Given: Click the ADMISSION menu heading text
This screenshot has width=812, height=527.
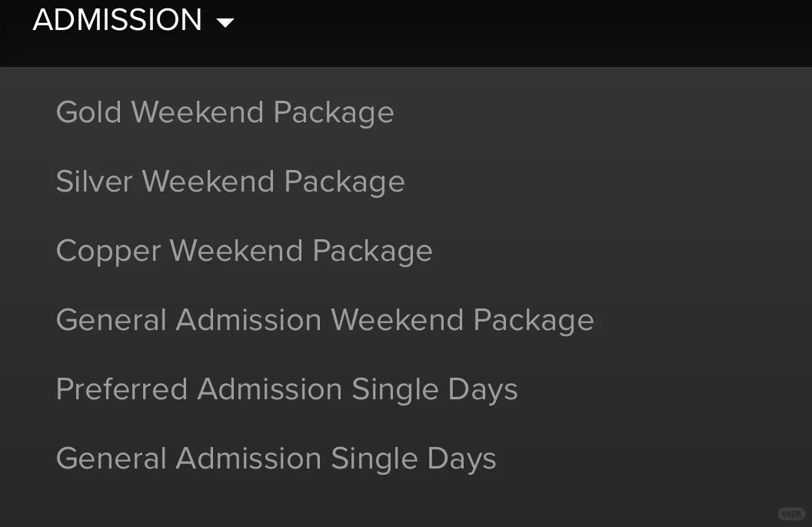Looking at the screenshot, I should tap(117, 20).
